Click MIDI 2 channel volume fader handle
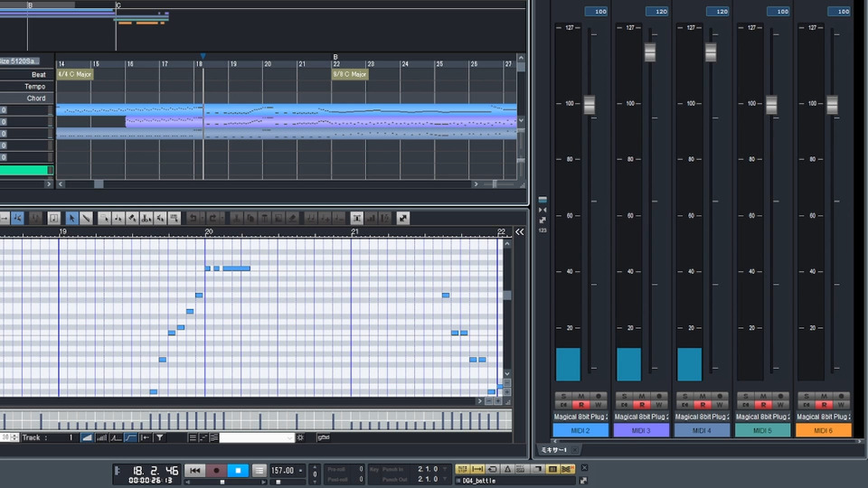This screenshot has width=868, height=488. pyautogui.click(x=590, y=105)
